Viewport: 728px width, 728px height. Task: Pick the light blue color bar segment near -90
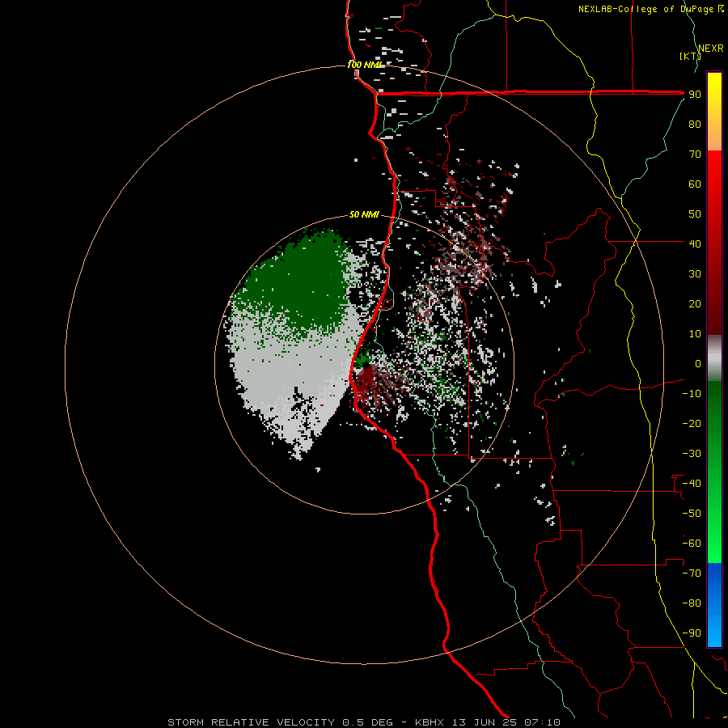(x=714, y=632)
